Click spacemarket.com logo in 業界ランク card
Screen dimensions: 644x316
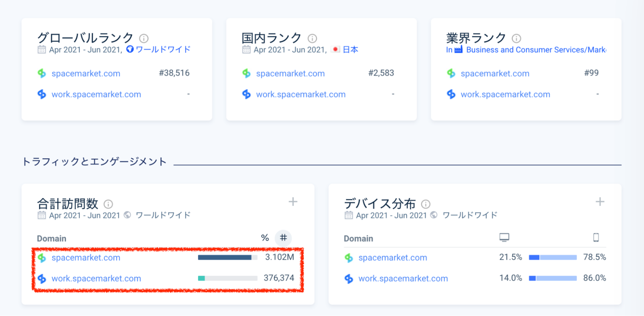point(451,74)
